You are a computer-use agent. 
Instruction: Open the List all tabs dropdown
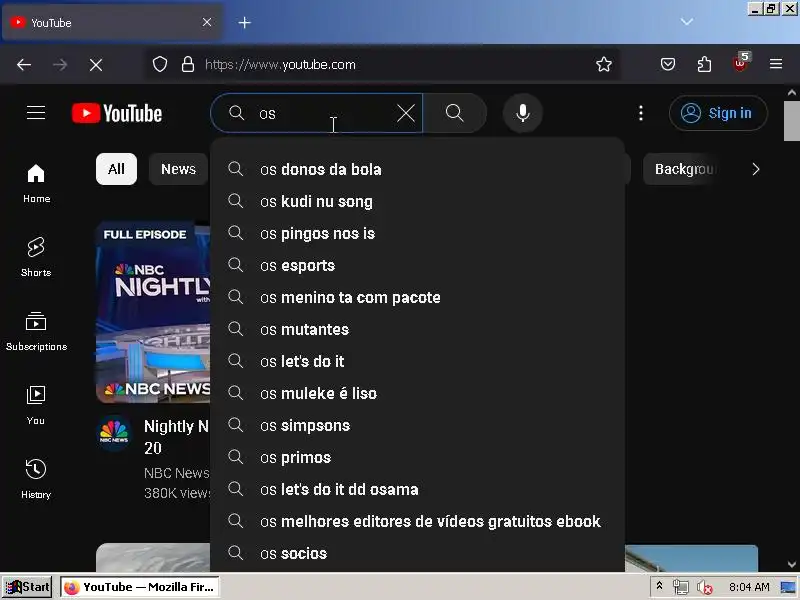tap(687, 22)
